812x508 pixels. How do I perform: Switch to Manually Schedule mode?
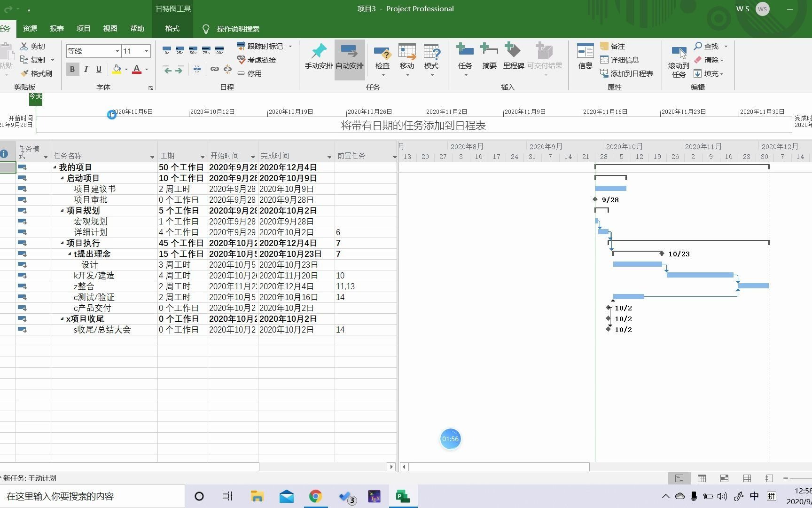tap(319, 57)
